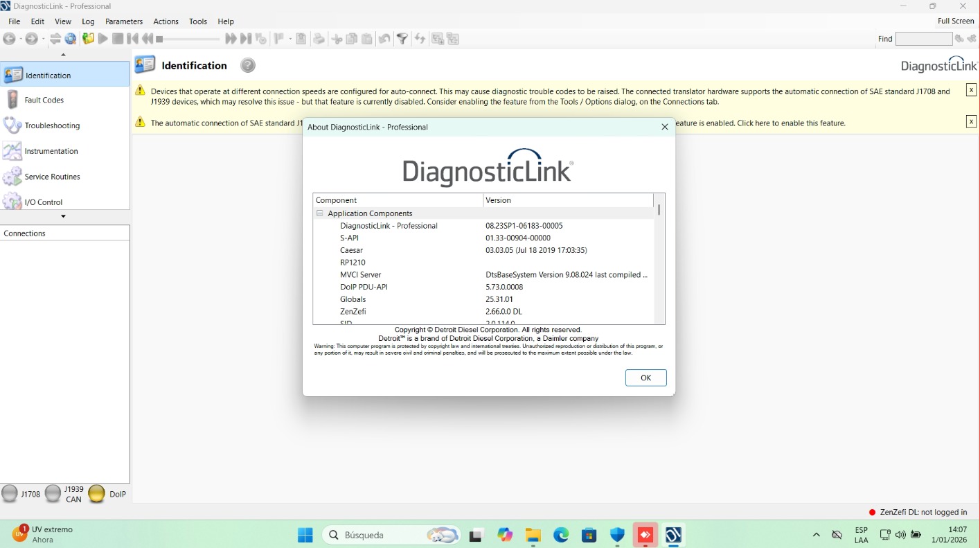Open the Troubleshooting panel from the sidebar

click(65, 125)
